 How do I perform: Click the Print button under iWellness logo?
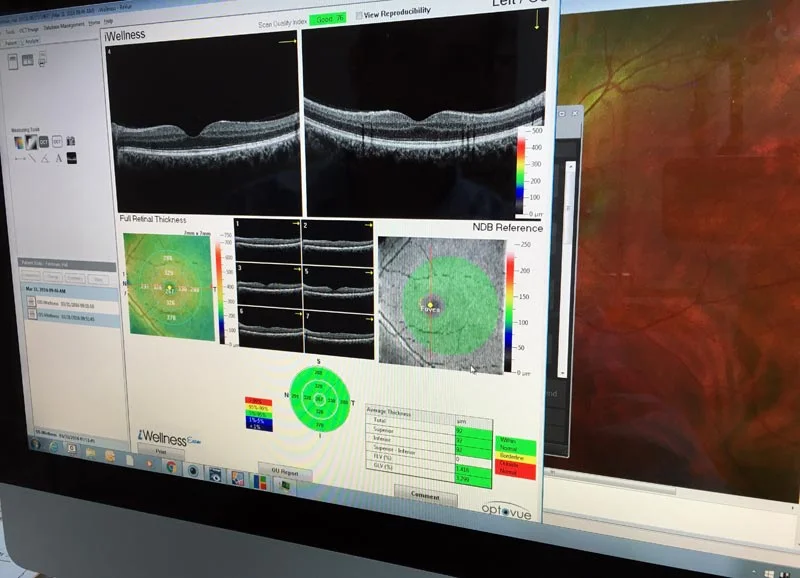(x=161, y=451)
